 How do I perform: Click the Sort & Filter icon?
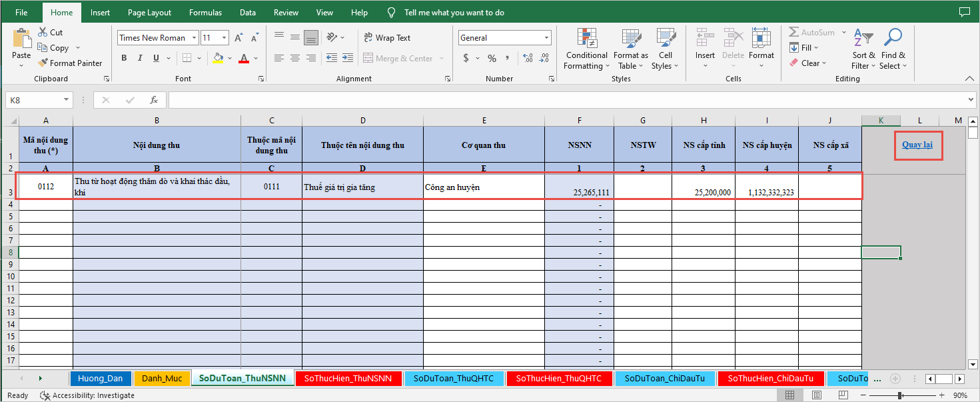coord(863,39)
